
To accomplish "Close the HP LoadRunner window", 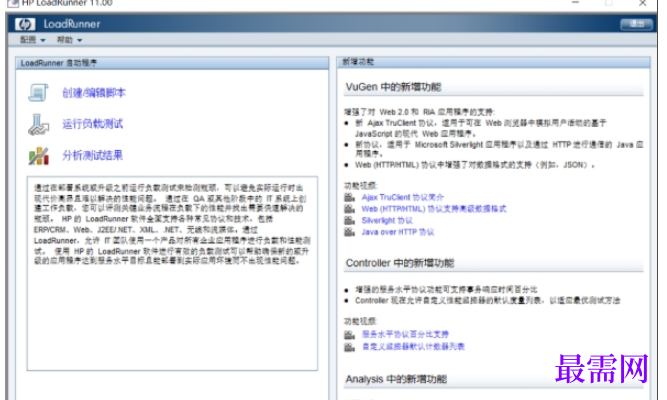I will pyautogui.click(x=643, y=3).
